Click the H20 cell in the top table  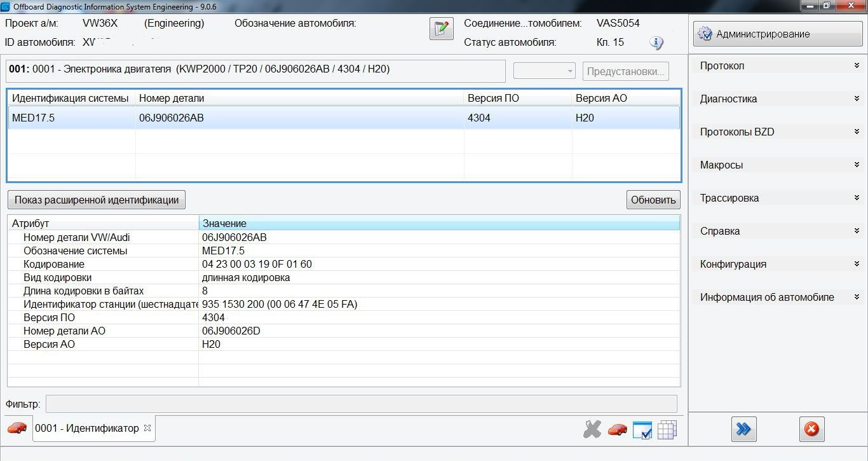[626, 118]
